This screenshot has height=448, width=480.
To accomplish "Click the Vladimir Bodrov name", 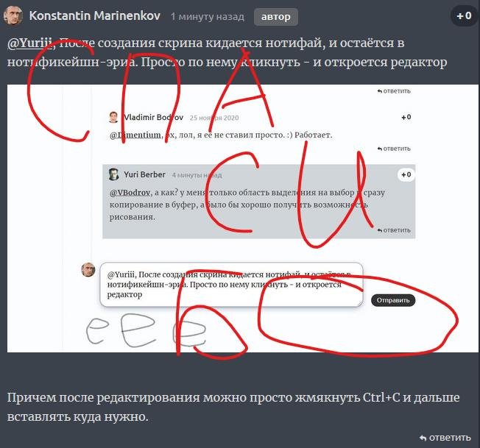I will tap(153, 118).
